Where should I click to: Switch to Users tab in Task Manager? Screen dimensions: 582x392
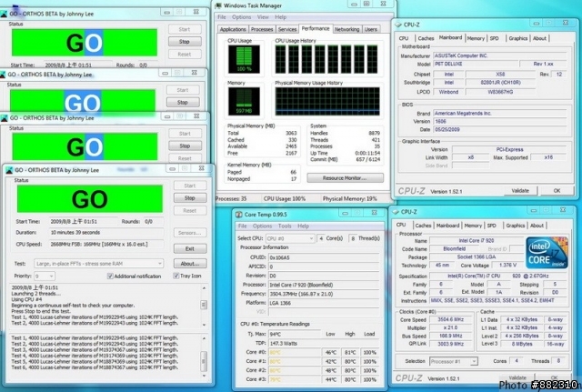point(370,29)
